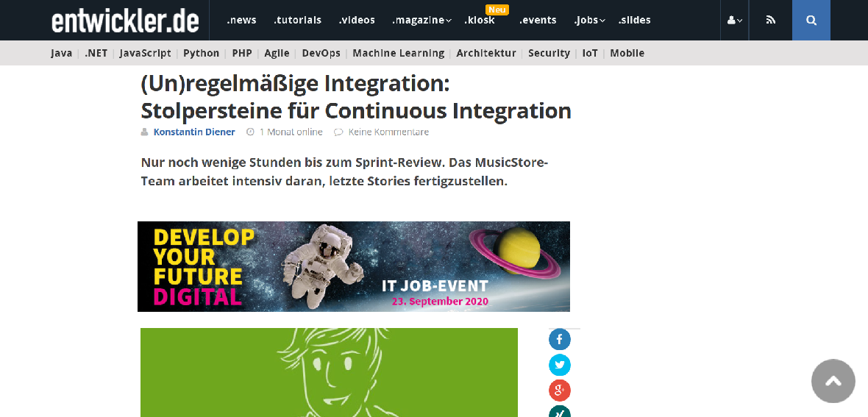Click the speech bubble comments icon
Screen dimensions: 868x417
[338, 132]
